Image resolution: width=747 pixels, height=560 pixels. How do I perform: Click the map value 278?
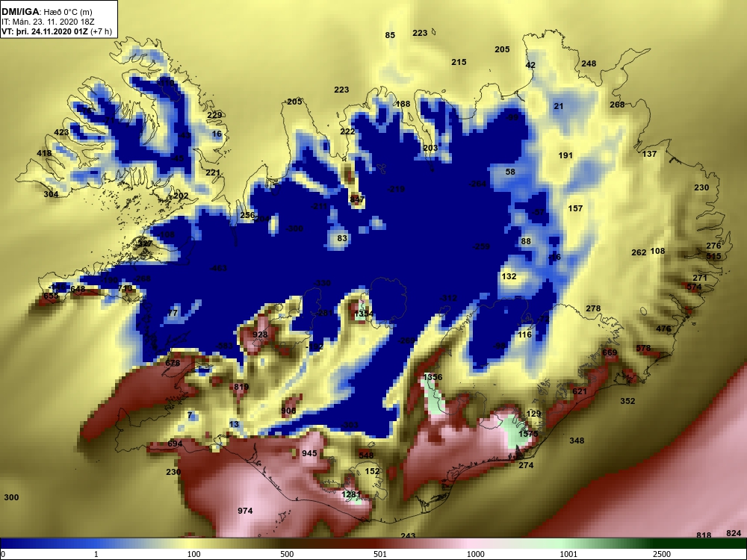(593, 308)
